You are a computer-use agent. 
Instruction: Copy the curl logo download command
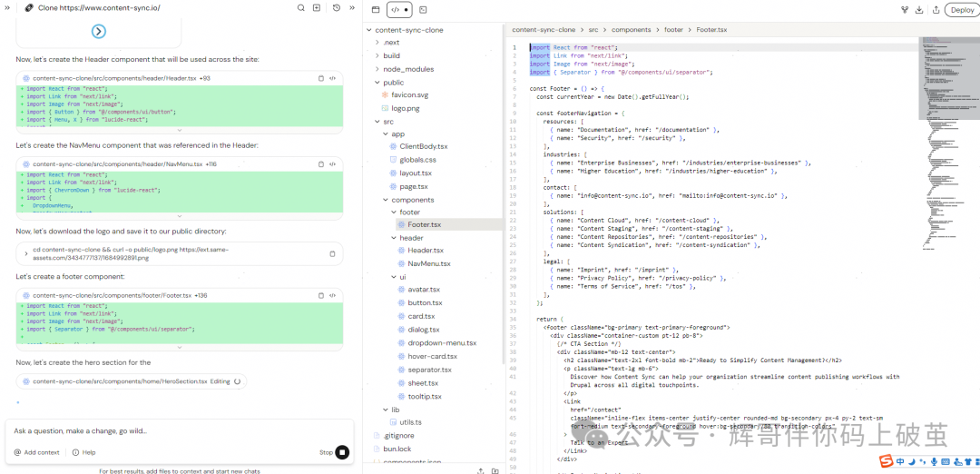(332, 253)
